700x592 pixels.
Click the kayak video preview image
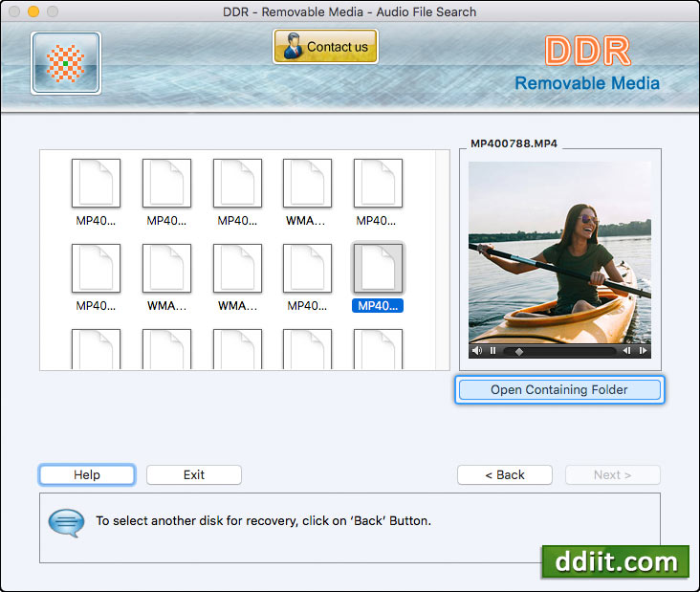point(559,252)
